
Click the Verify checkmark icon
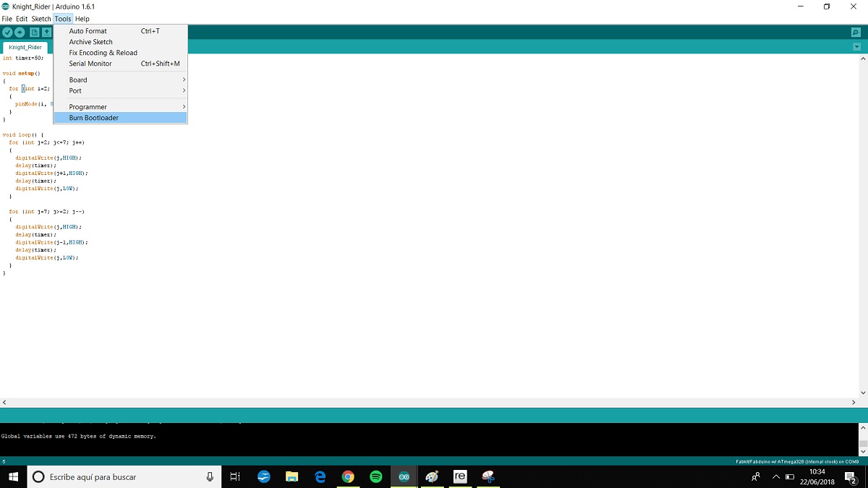tap(7, 33)
